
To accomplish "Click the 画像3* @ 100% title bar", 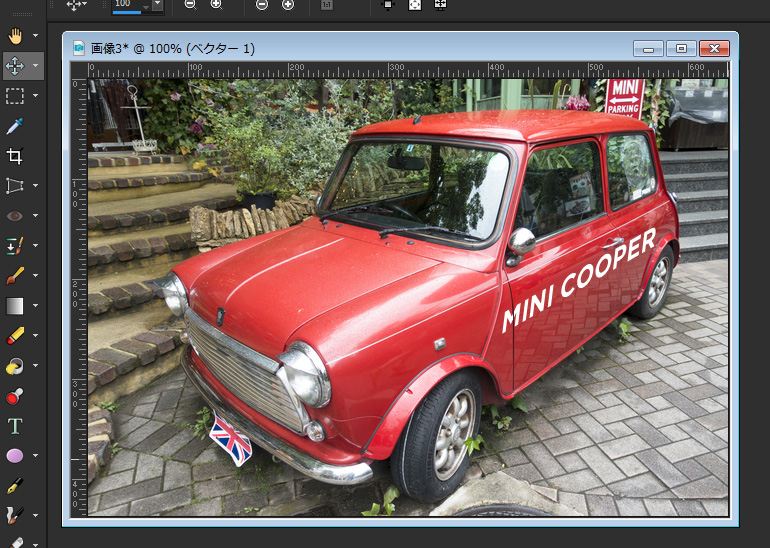I will click(x=173, y=48).
